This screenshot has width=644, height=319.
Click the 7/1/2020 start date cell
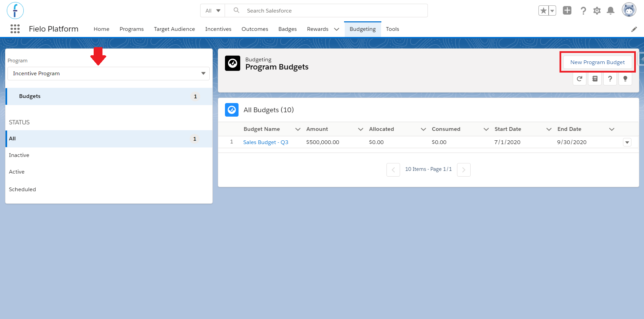coord(507,142)
